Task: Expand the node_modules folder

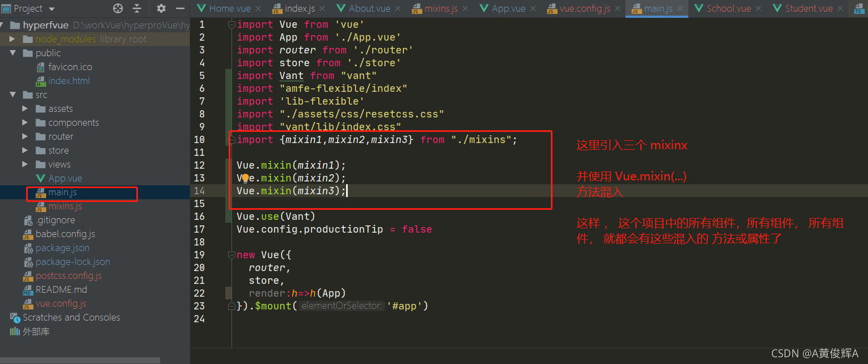Action: [x=12, y=39]
